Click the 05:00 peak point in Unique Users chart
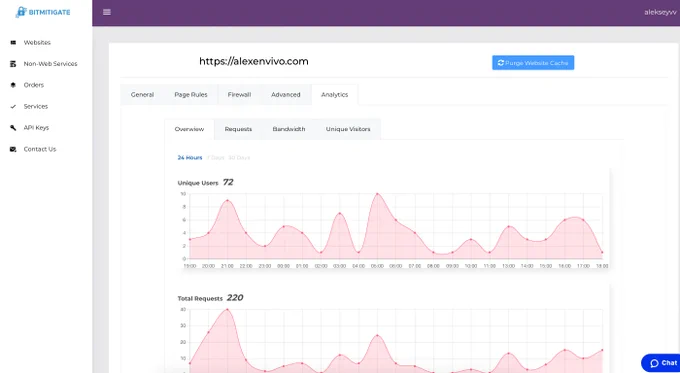 click(x=377, y=194)
